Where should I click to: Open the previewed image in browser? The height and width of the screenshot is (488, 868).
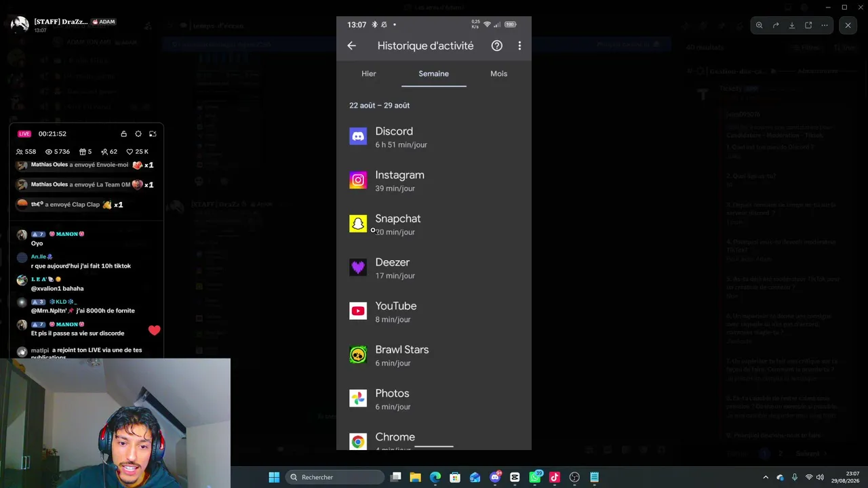808,25
